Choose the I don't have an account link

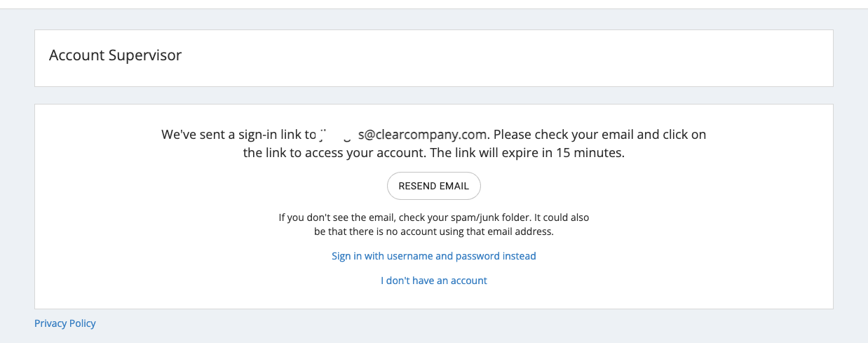(x=433, y=281)
